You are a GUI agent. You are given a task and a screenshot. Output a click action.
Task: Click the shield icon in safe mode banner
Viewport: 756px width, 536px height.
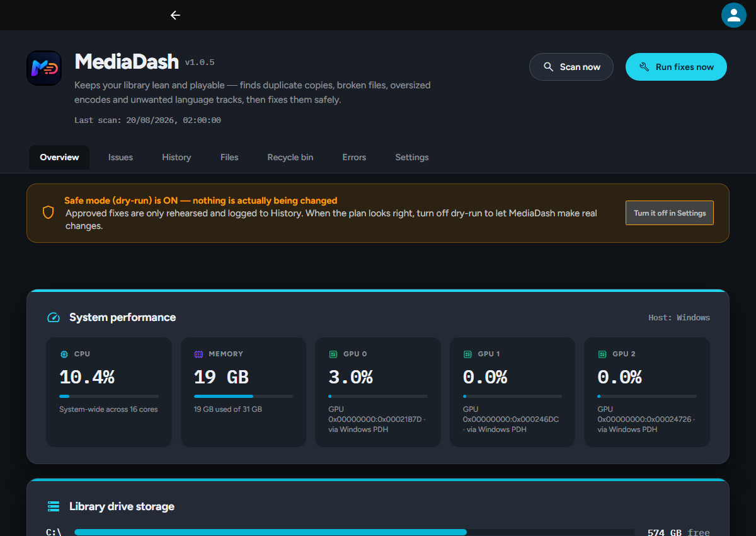[49, 213]
